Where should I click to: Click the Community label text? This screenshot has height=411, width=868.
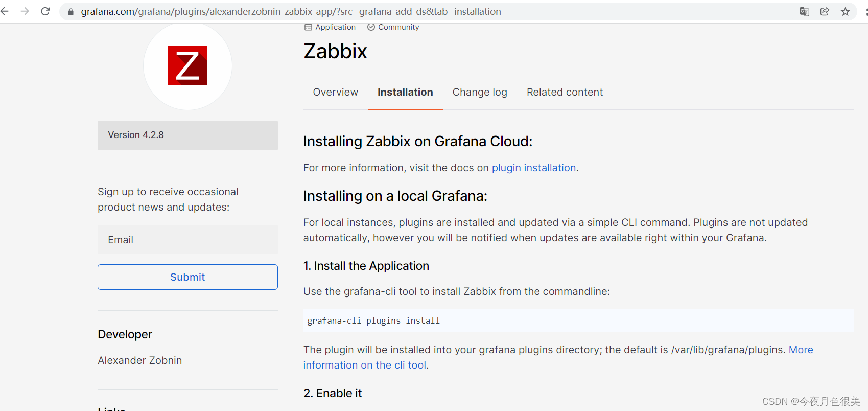(x=398, y=27)
